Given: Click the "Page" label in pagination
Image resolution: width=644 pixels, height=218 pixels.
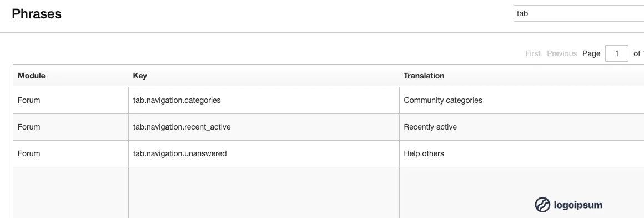Looking at the screenshot, I should (591, 53).
